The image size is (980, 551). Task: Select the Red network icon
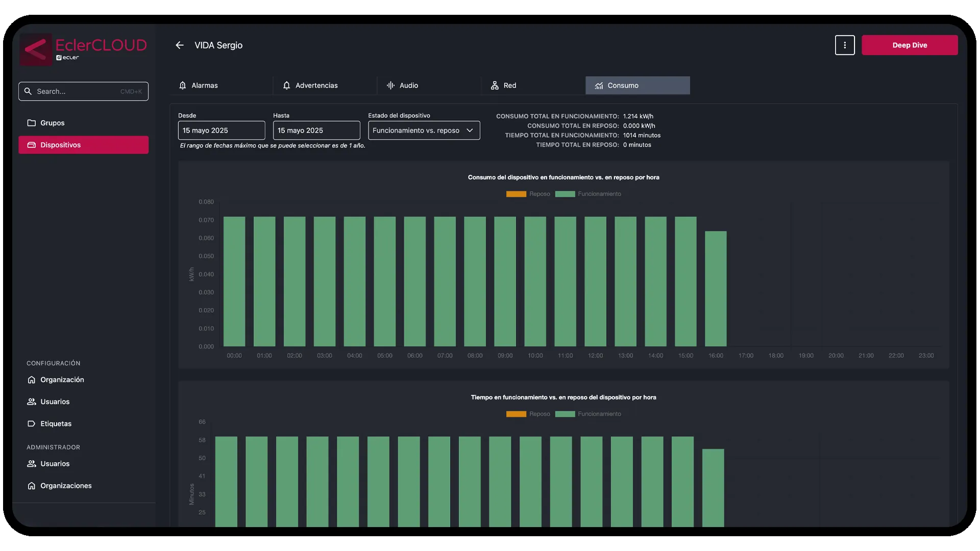pyautogui.click(x=494, y=85)
